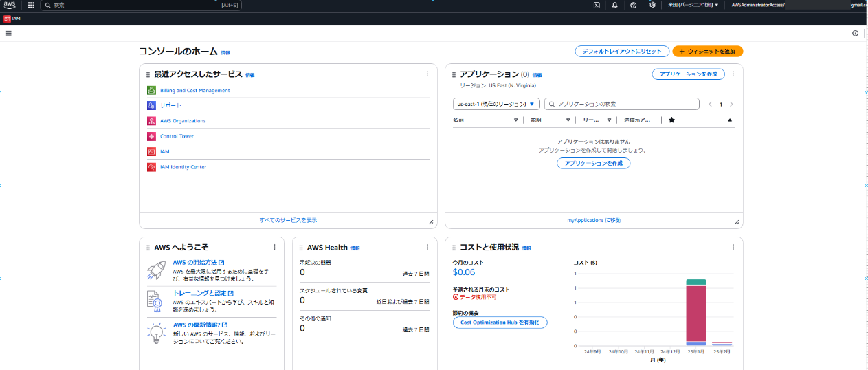Click the star favorites column header
Screen dimensions: 868x370
(671, 120)
